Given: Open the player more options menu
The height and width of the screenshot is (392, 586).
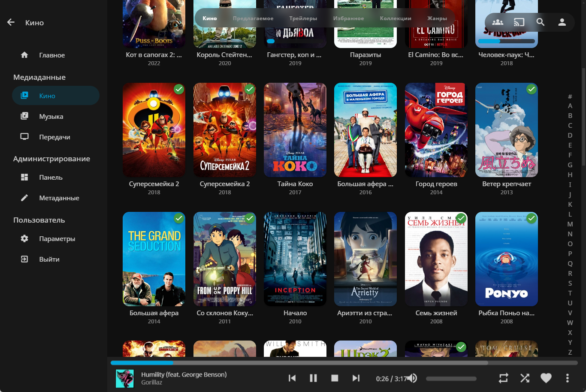Looking at the screenshot, I should [567, 378].
